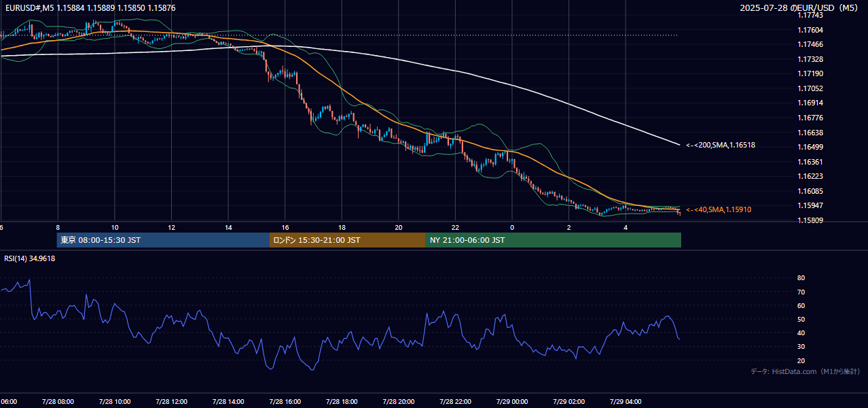
Task: Click price axis value 1.16638
Action: pos(810,133)
